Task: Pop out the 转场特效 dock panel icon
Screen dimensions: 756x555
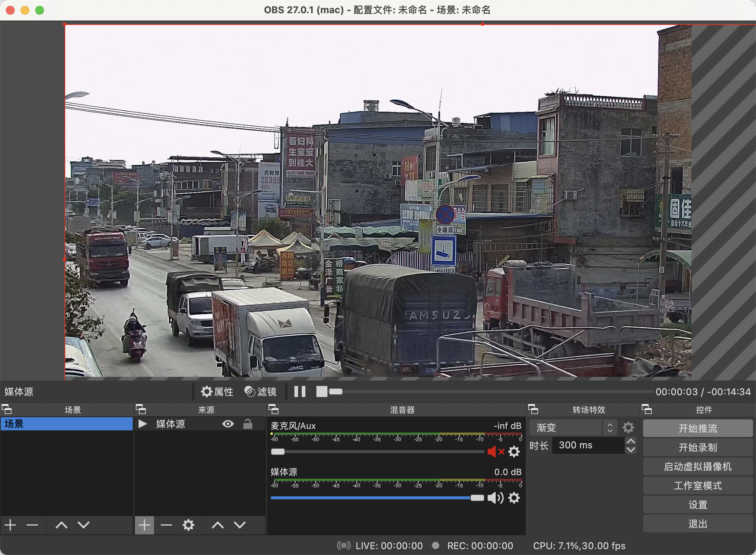Action: coord(533,409)
